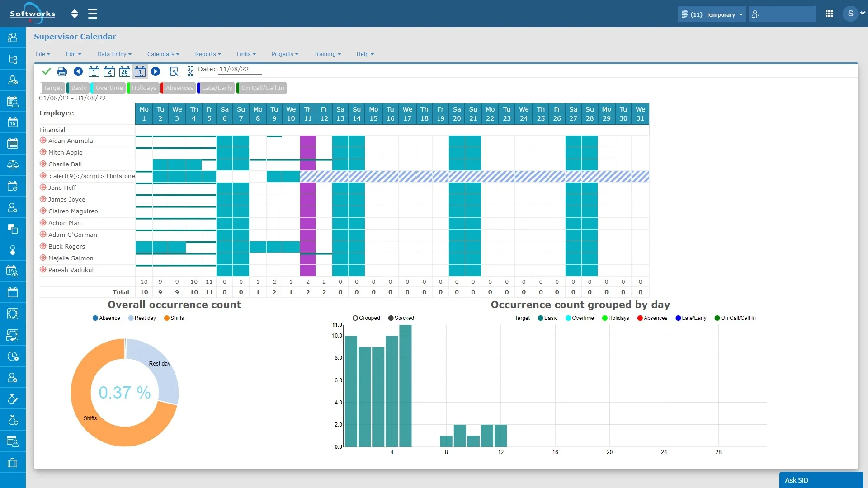Select the Stacked chart radio option

pos(391,318)
